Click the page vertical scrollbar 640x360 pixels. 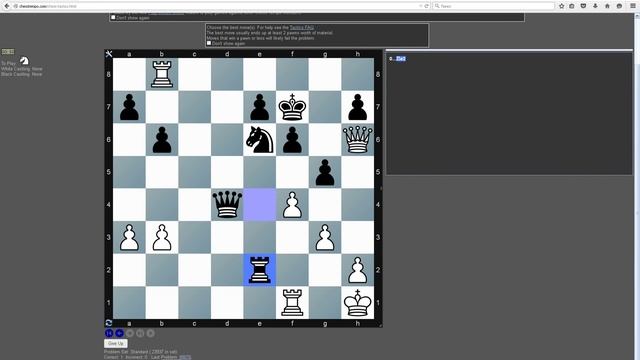pos(637,186)
